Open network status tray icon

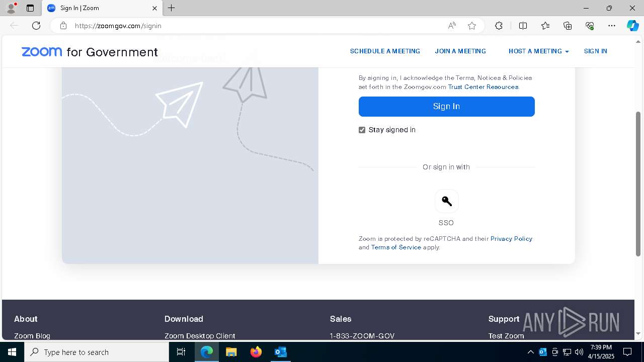567,352
